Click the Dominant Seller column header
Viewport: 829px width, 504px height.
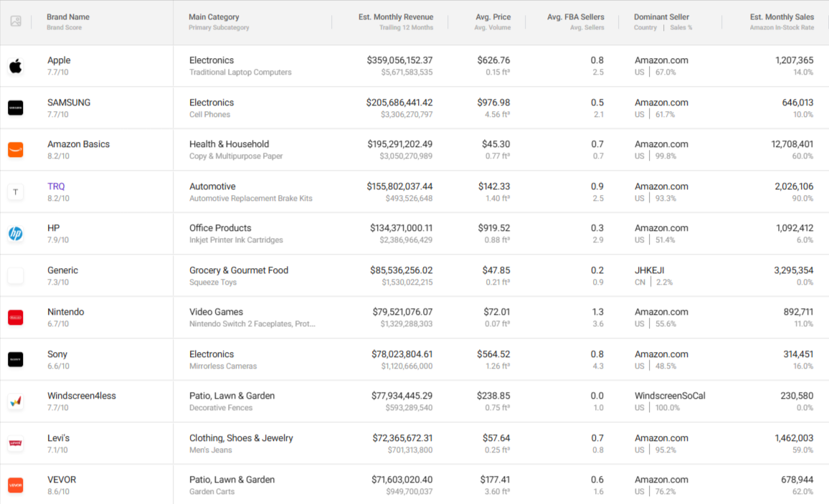661,17
